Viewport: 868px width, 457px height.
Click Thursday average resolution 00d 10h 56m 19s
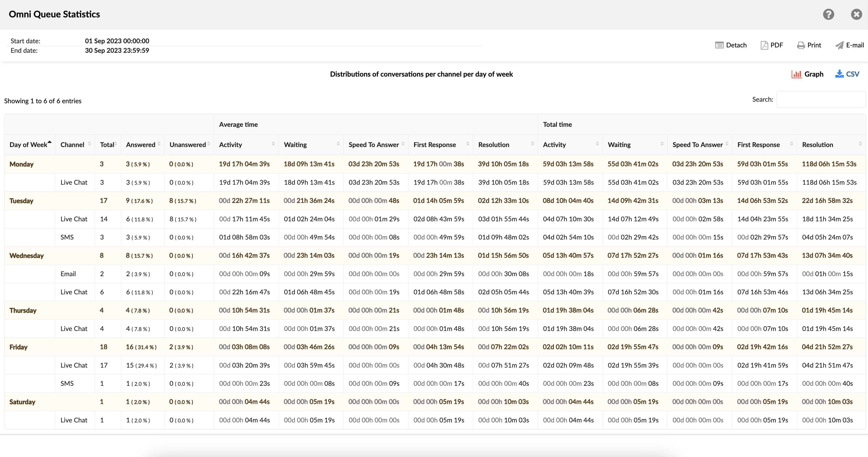pos(503,310)
